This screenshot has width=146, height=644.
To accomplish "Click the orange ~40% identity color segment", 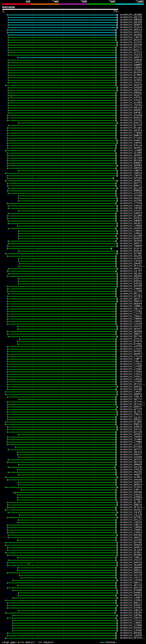I will tap(45, 4).
